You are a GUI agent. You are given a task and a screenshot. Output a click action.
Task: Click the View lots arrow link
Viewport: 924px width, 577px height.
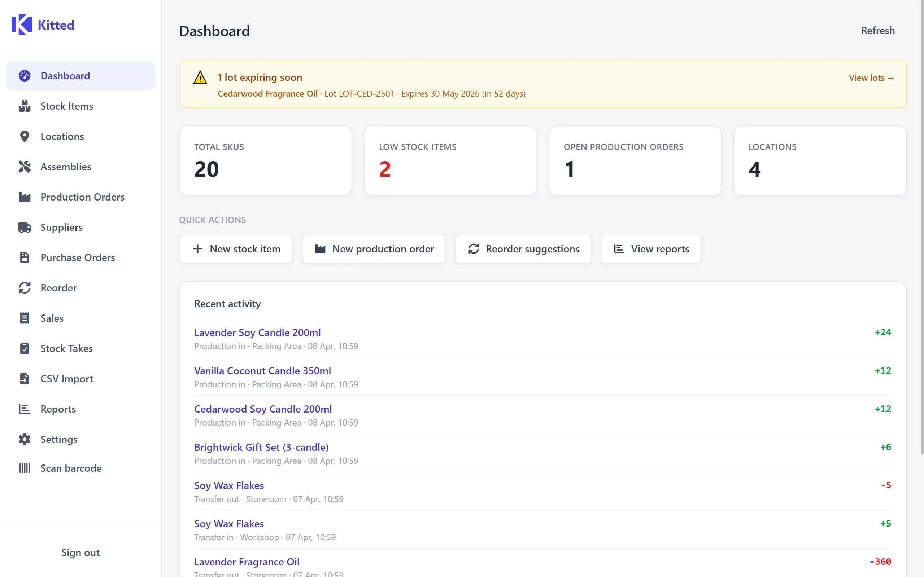(871, 78)
